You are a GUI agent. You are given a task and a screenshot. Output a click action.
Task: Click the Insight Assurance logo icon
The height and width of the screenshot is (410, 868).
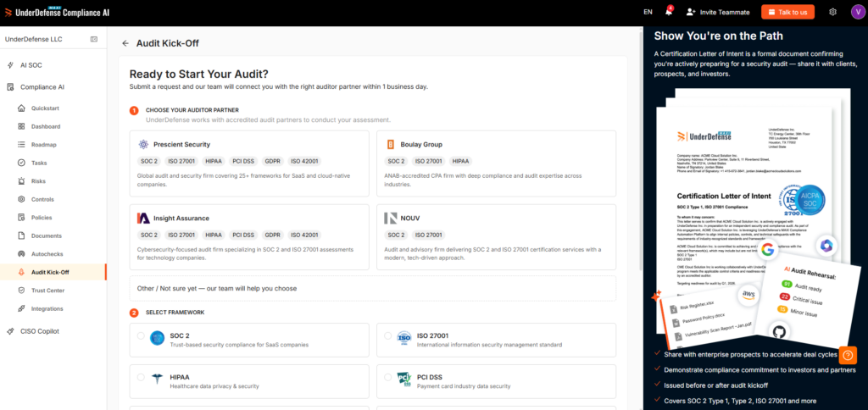click(143, 218)
